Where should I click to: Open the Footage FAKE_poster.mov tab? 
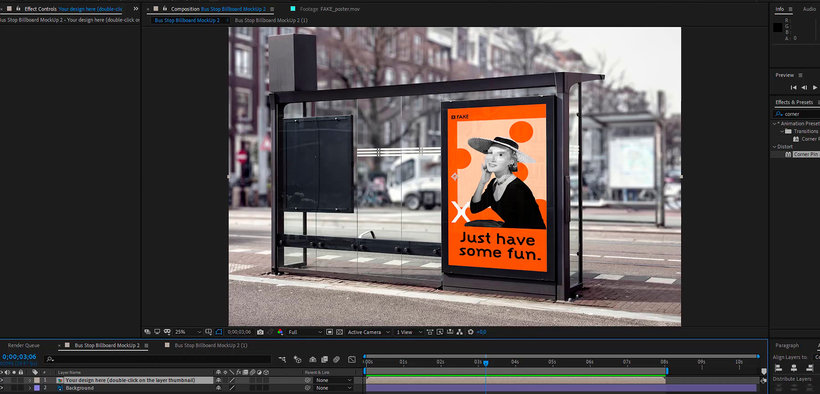pyautogui.click(x=328, y=9)
